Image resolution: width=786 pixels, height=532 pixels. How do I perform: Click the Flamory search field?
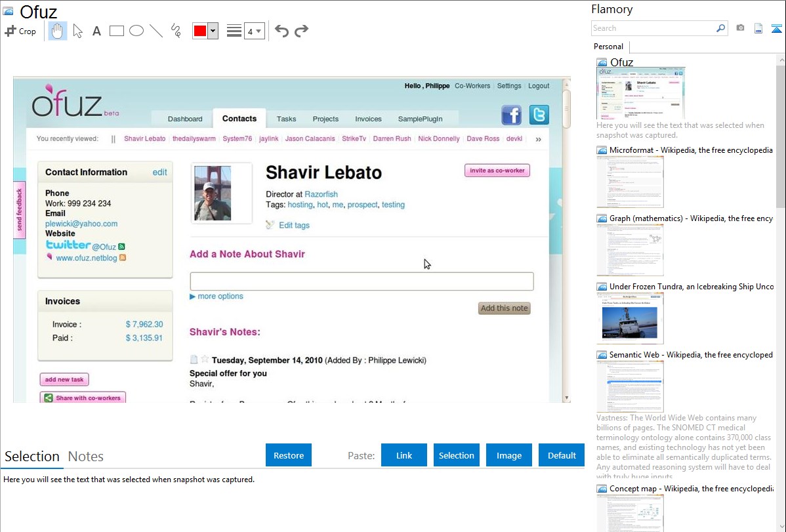click(x=653, y=28)
